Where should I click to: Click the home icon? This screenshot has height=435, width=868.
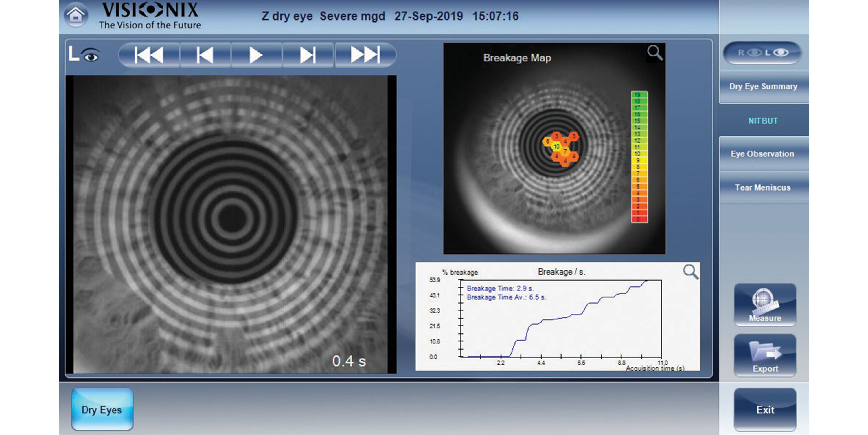pyautogui.click(x=76, y=15)
